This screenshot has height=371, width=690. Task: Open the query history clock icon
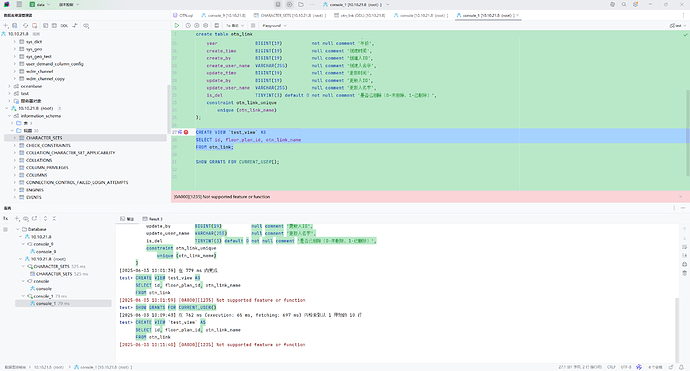coord(188,26)
